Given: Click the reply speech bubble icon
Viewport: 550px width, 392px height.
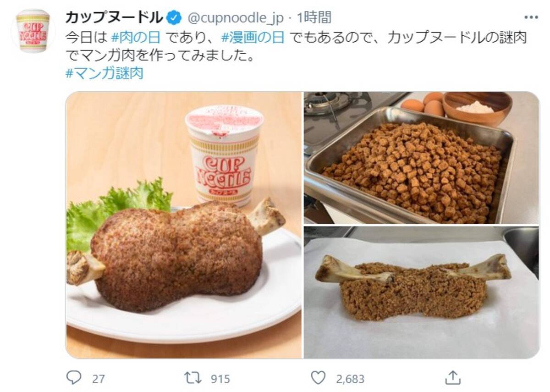Looking at the screenshot, I should coord(74,378).
